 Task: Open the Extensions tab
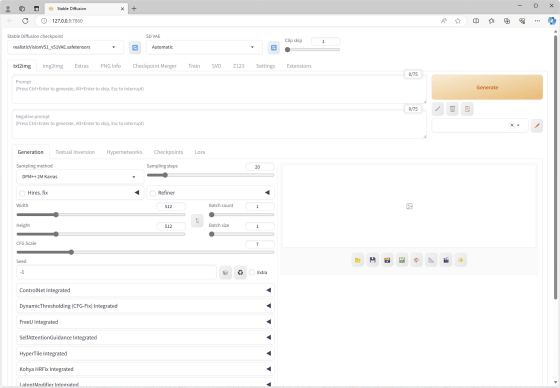point(299,66)
